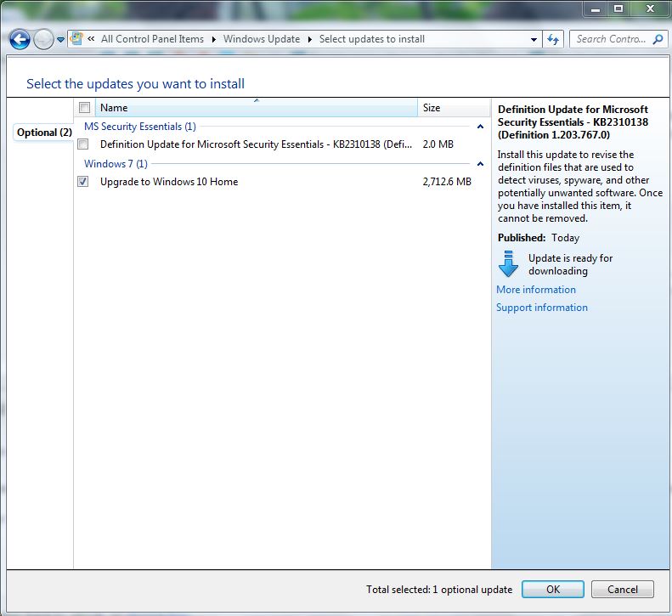Open the More information link
This screenshot has height=616, width=672.
click(536, 290)
